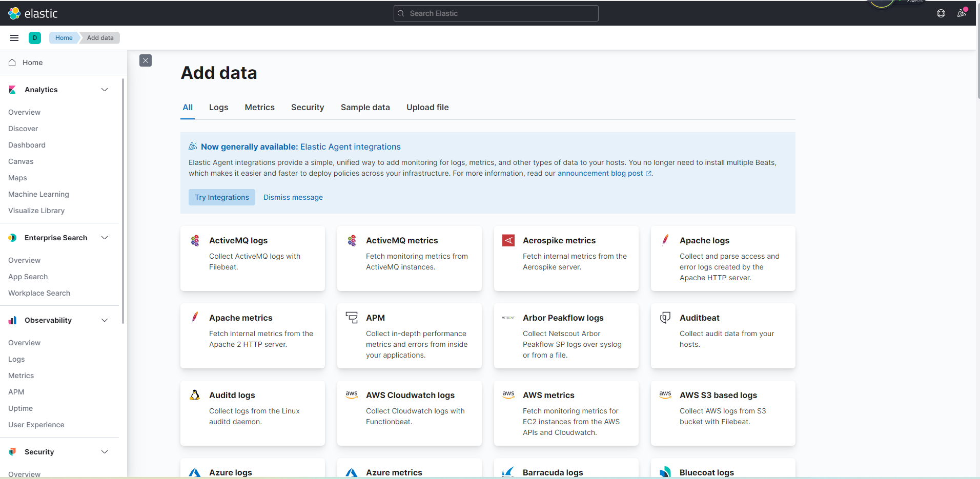980x479 pixels.
Task: Switch to the All tab
Action: coord(188,108)
